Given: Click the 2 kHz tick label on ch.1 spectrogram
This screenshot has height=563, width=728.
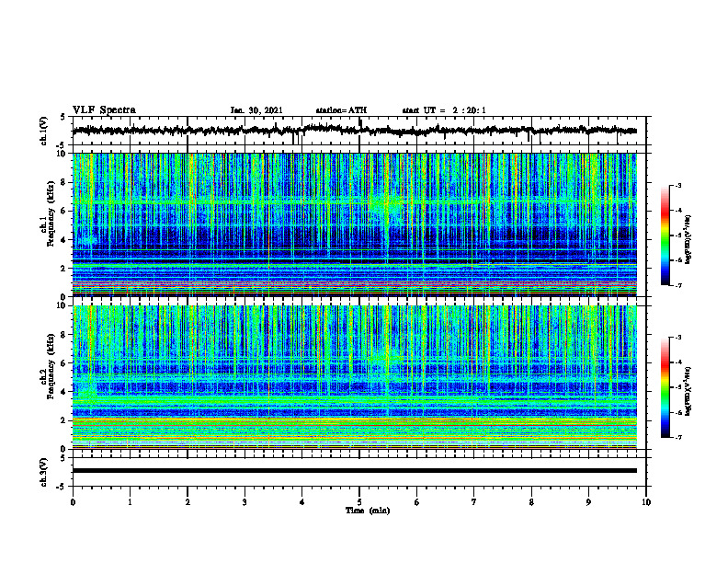Looking at the screenshot, I should click(x=64, y=268).
